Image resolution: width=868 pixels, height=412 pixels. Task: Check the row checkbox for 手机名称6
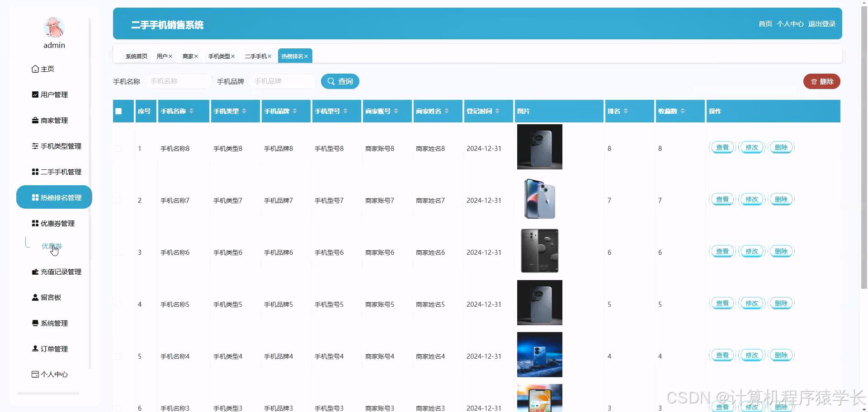tap(118, 253)
